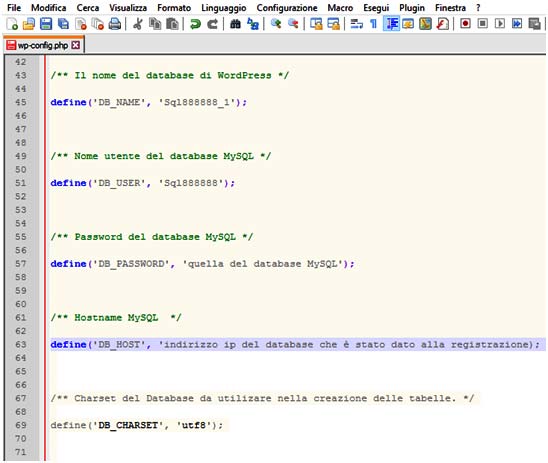The image size is (548, 463).
Task: Open Find with binoculars icon
Action: tap(235, 24)
